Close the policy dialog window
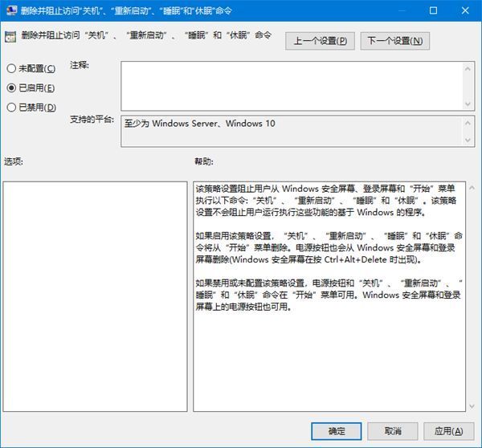The image size is (482, 448). [x=465, y=10]
